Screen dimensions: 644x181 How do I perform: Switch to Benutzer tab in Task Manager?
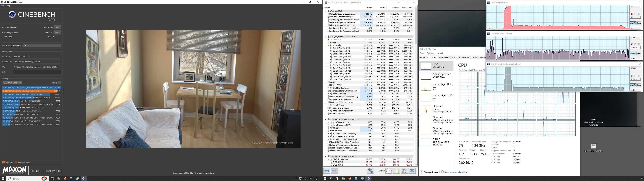466,57
